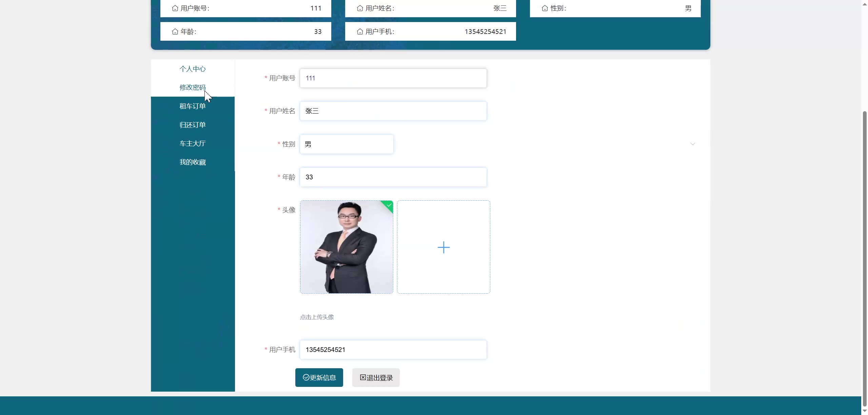
Task: Click the home icon beside 用户姓名 header
Action: point(360,8)
